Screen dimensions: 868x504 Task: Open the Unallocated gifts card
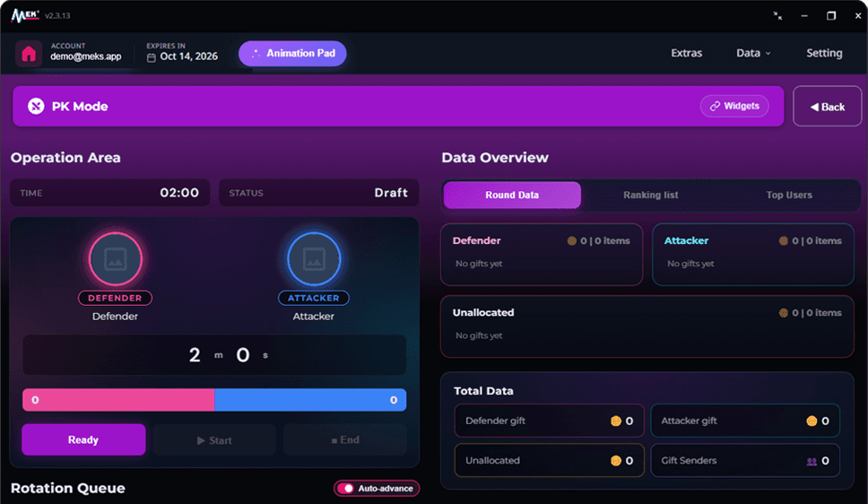pyautogui.click(x=647, y=326)
